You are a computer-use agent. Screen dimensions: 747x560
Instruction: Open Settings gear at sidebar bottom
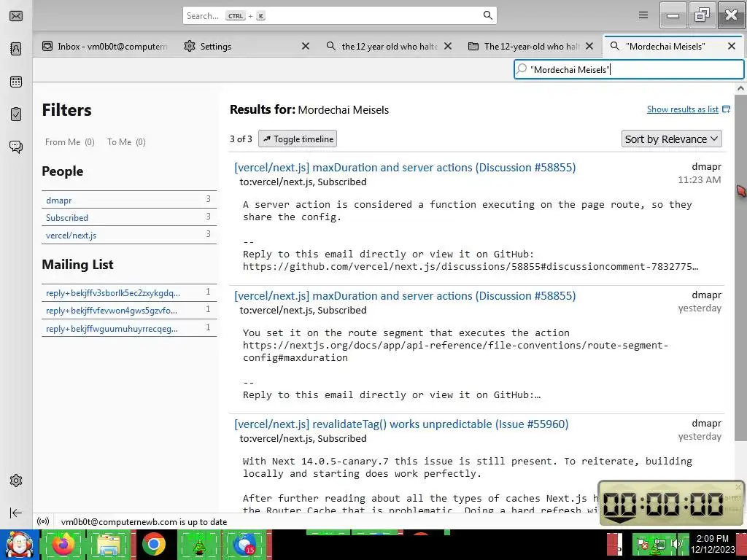tap(16, 481)
